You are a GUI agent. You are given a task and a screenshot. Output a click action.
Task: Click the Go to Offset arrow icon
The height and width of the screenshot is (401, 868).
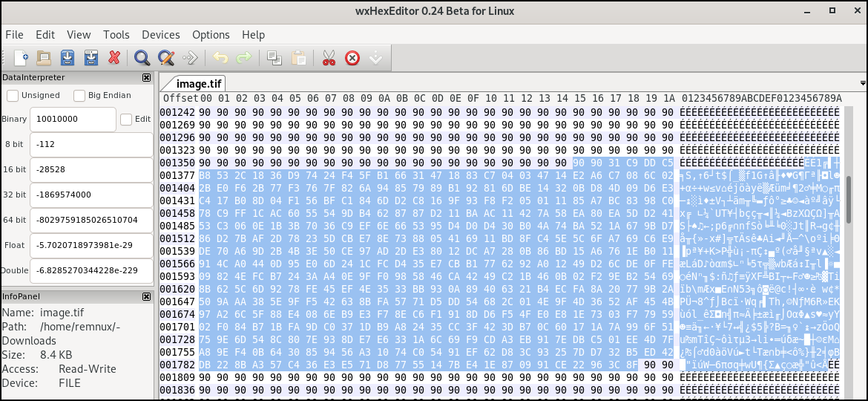[x=190, y=58]
